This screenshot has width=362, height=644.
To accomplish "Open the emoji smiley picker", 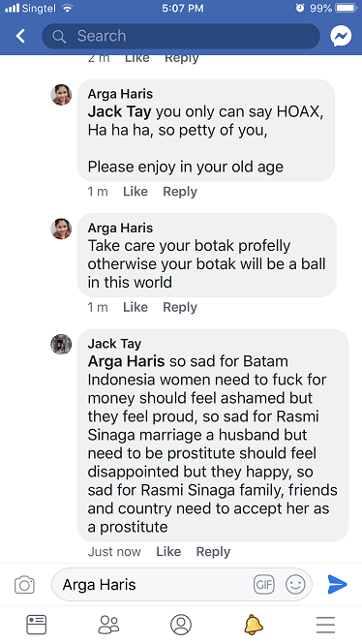I will 295,584.
